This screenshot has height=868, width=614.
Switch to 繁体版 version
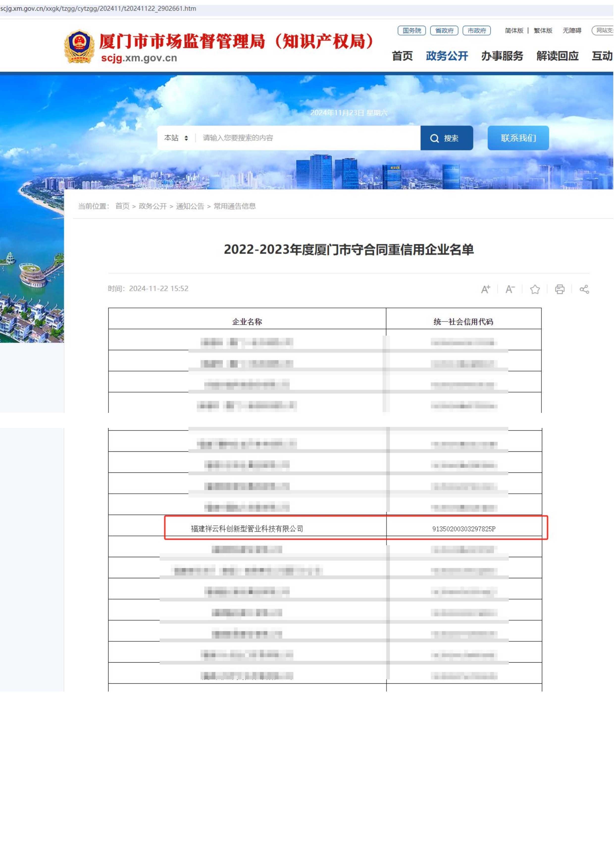[x=543, y=31]
